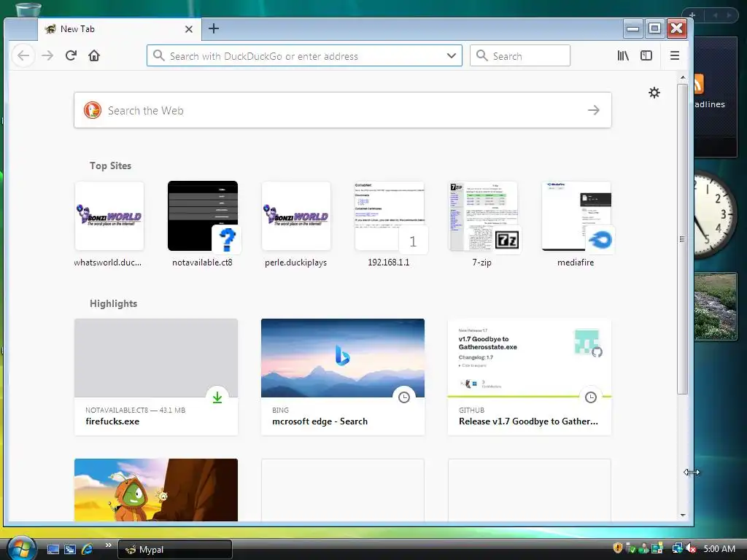The image size is (747, 560).
Task: Click the Search the Web field
Action: coord(343,110)
